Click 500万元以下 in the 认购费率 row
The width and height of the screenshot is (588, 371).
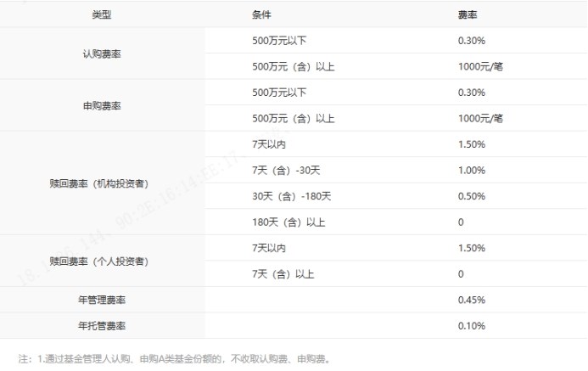point(279,41)
